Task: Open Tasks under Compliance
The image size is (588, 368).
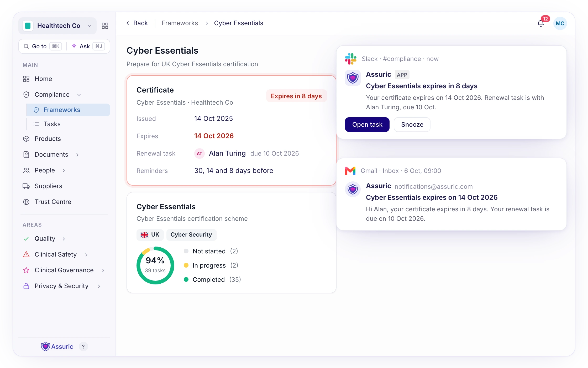Action: [68, 124]
